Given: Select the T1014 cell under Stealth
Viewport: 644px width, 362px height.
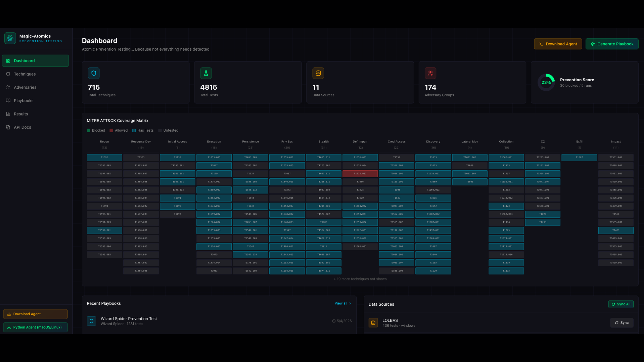Looking at the screenshot, I should pos(323,247).
